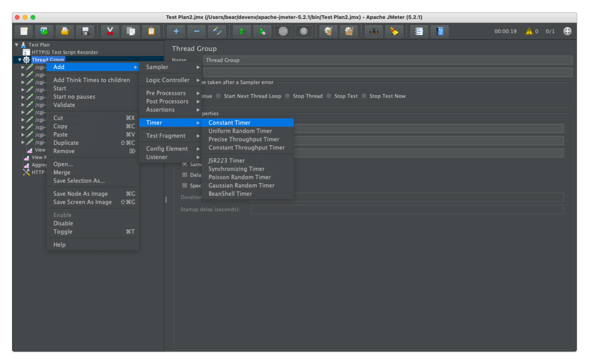Expand the Logic Controller submenu
This screenshot has height=364, width=589.
pos(171,80)
